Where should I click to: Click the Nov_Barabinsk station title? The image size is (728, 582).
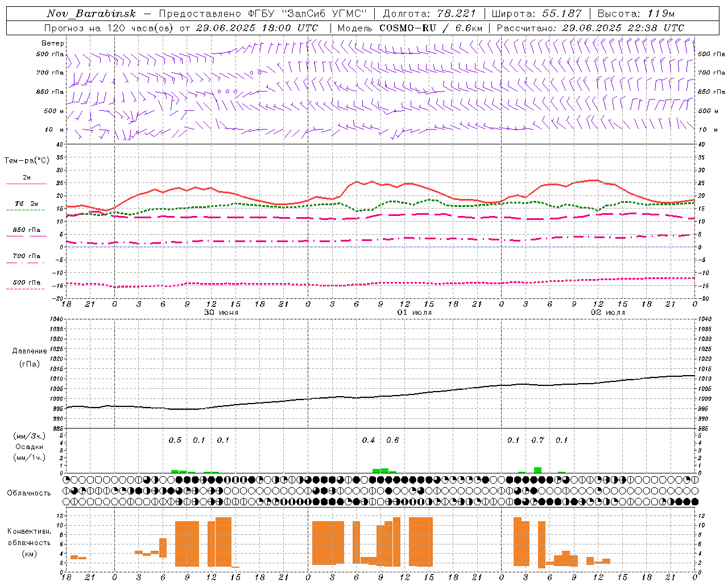[91, 14]
